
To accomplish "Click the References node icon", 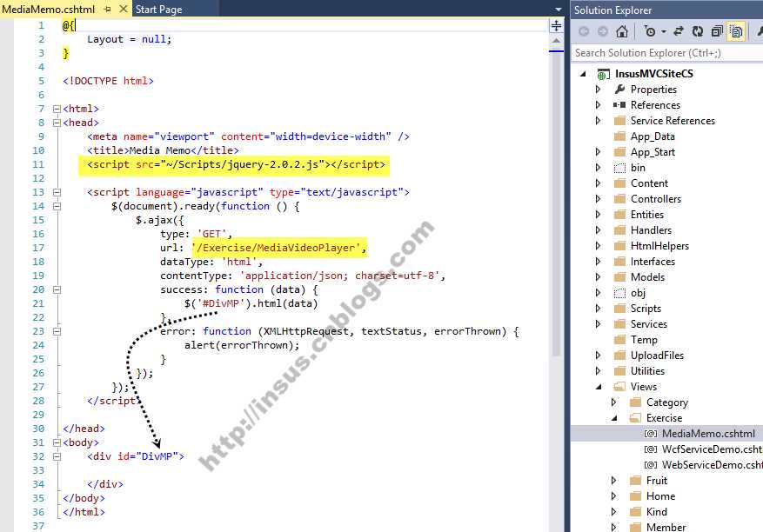I will (x=619, y=105).
